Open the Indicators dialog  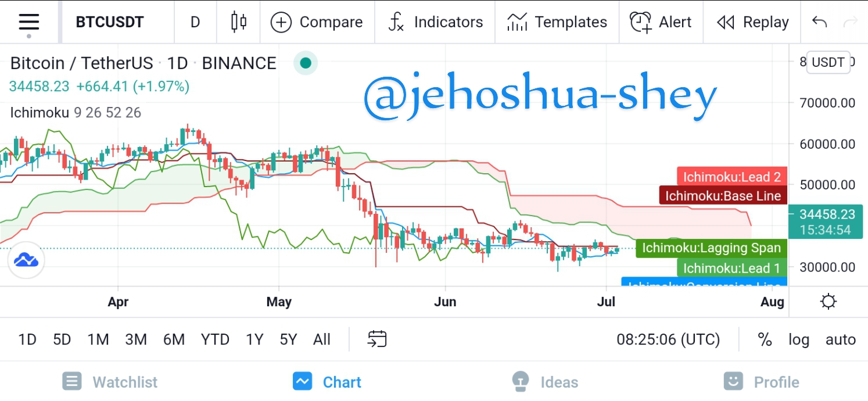tap(436, 22)
